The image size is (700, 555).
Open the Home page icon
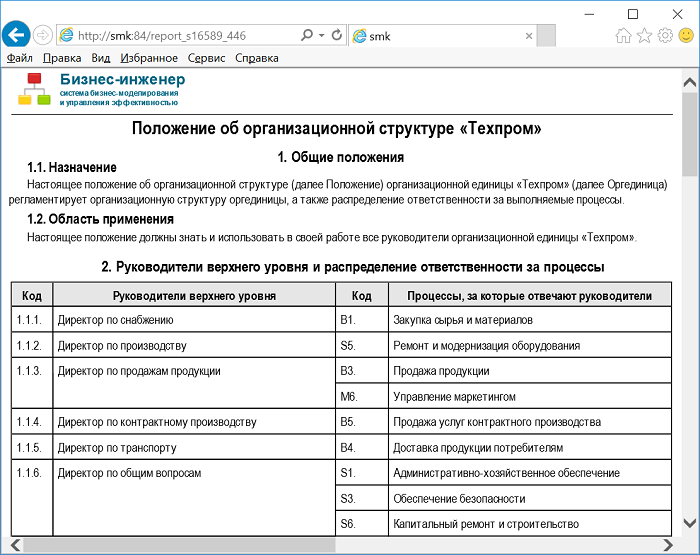[623, 35]
